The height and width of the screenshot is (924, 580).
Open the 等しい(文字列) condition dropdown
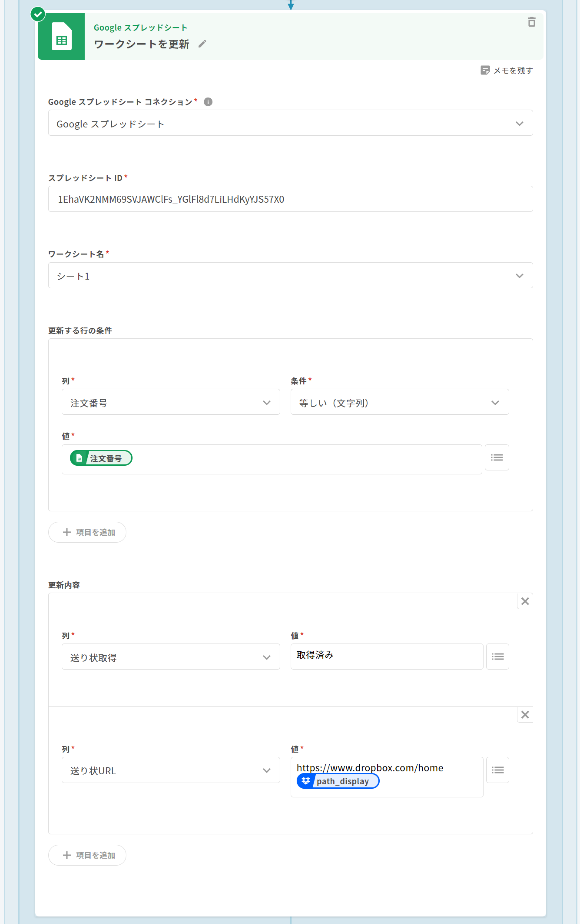tap(399, 402)
